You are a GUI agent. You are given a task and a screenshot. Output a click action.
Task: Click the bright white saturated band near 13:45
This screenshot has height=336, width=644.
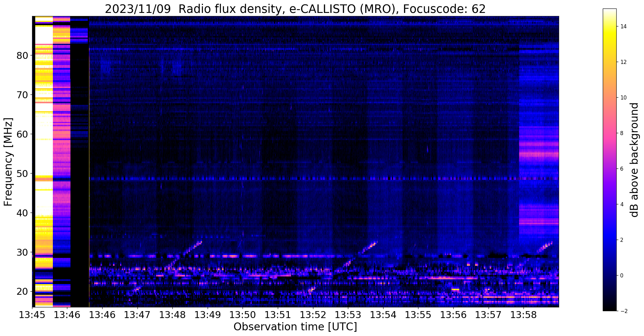[x=44, y=161]
